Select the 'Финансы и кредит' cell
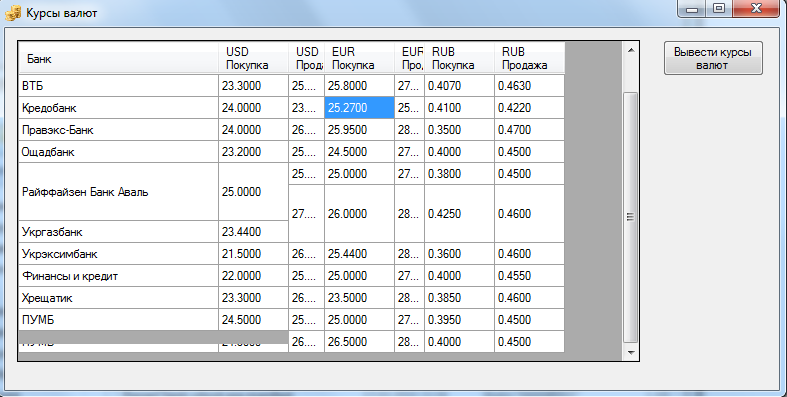 (x=118, y=276)
